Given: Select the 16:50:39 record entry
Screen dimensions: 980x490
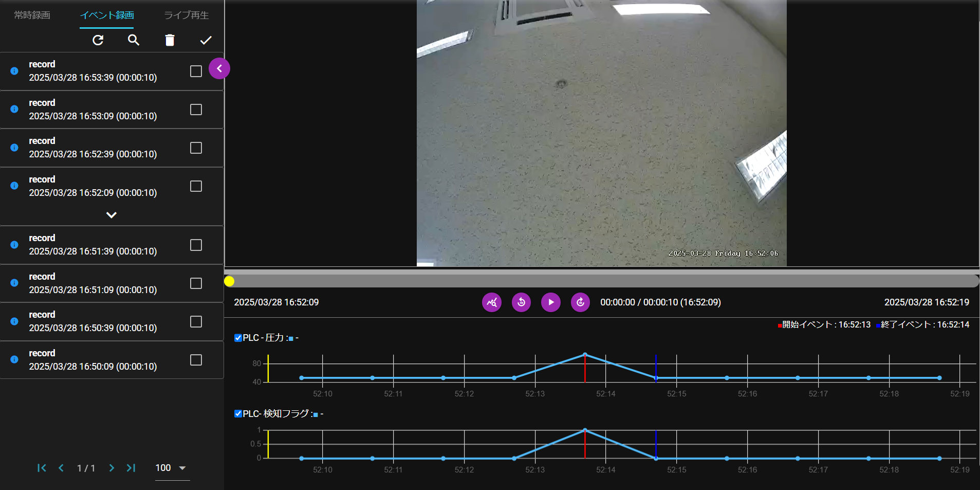Looking at the screenshot, I should point(93,321).
